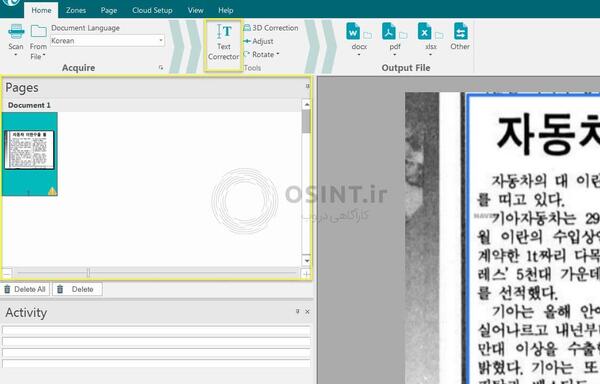
Task: Open the xlsx options dropdown arrow
Action: coord(430,55)
